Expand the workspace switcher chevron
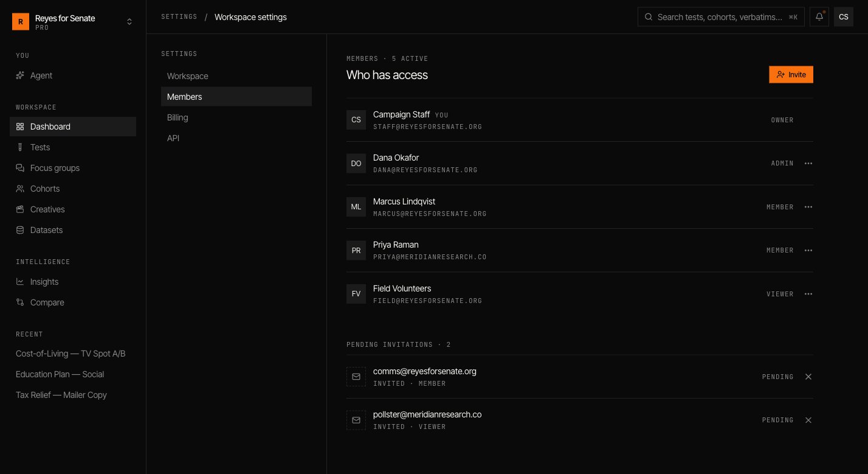Viewport: 868px width, 474px height. click(129, 22)
